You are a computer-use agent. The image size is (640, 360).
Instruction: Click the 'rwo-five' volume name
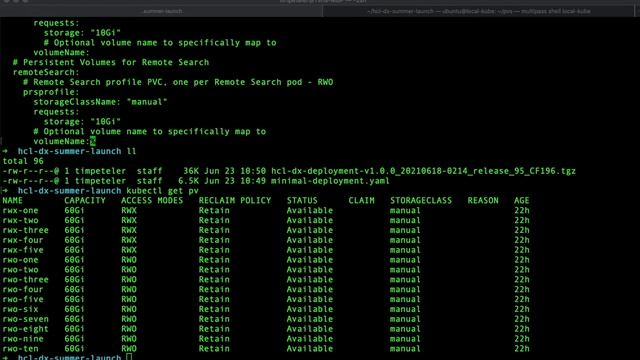(23, 299)
